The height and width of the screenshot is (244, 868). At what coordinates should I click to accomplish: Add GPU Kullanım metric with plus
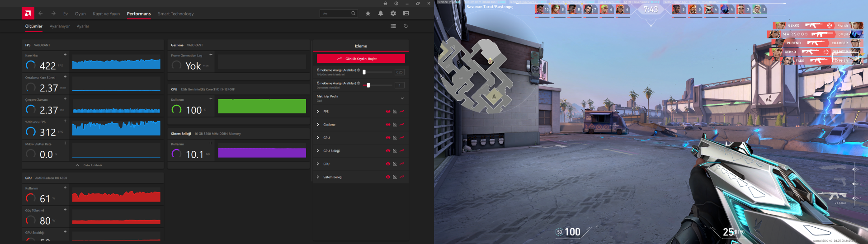[x=65, y=188]
